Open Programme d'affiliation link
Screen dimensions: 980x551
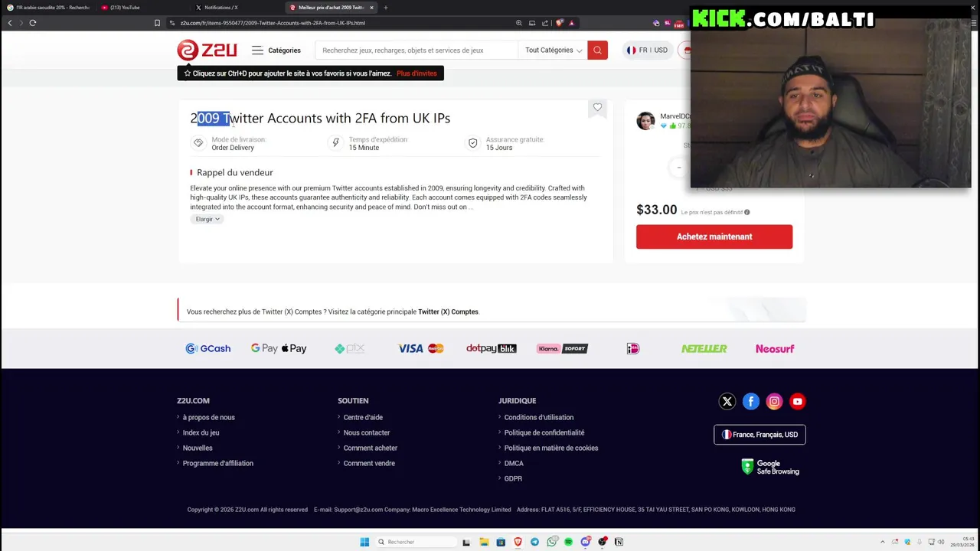[217, 464]
